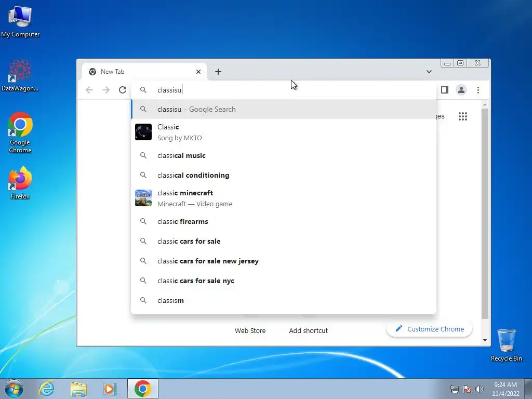Open a new tab with plus button
The height and width of the screenshot is (399, 532).
tap(218, 72)
